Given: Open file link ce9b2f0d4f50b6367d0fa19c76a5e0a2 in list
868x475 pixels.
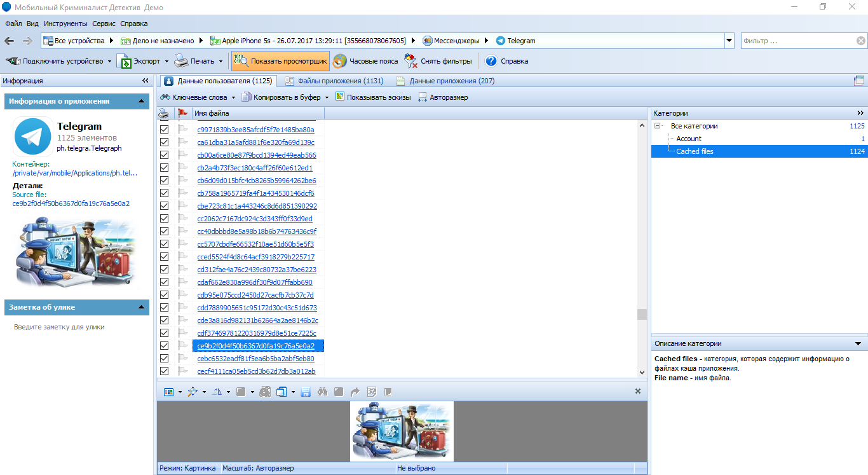Looking at the screenshot, I should pos(256,346).
